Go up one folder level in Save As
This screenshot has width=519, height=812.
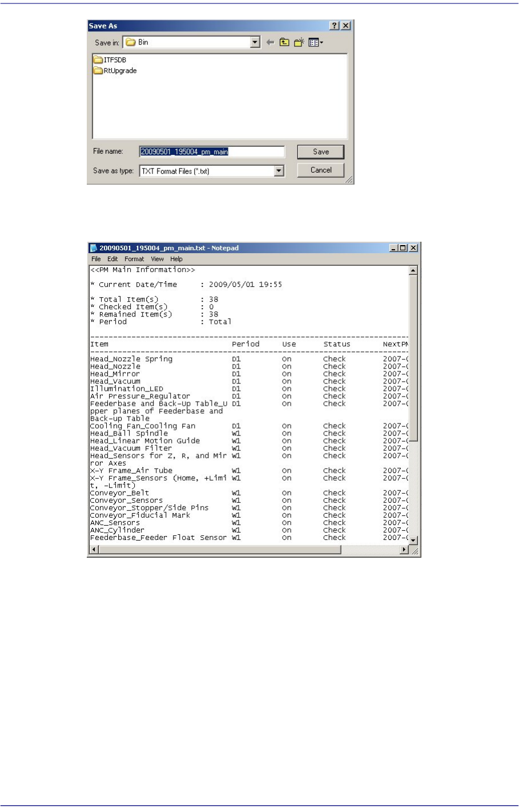284,42
